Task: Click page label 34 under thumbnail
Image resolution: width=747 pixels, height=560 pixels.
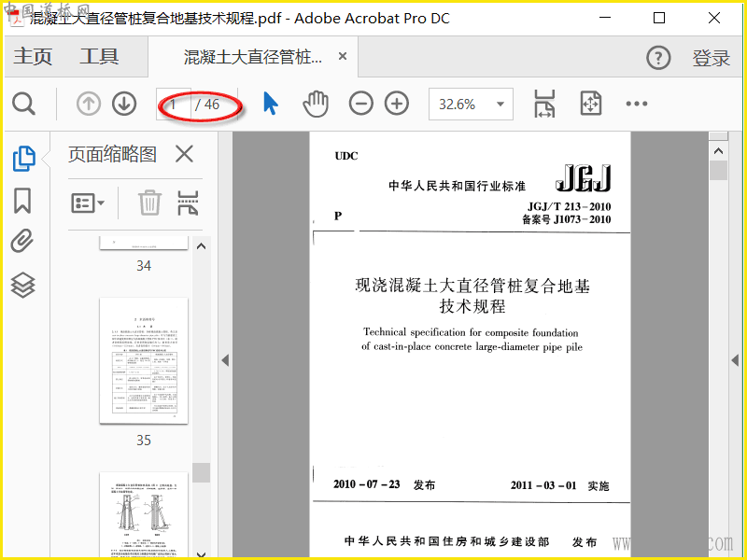Action: (144, 266)
